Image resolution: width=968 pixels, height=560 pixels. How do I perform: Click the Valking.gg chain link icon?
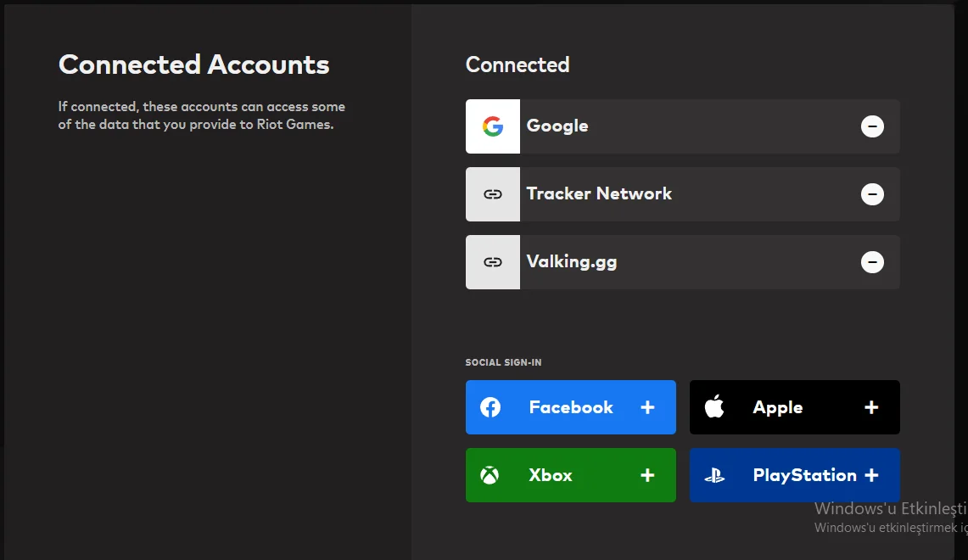[x=493, y=262]
